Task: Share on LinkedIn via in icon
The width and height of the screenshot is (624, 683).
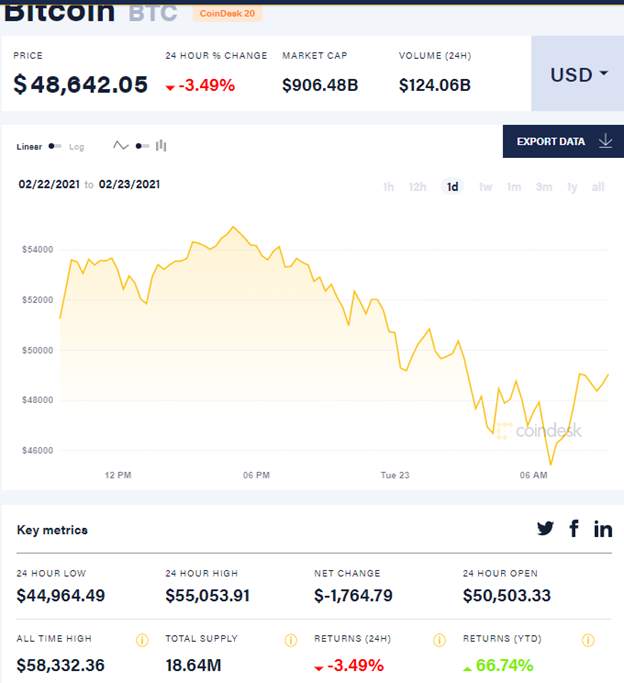Action: (x=603, y=528)
